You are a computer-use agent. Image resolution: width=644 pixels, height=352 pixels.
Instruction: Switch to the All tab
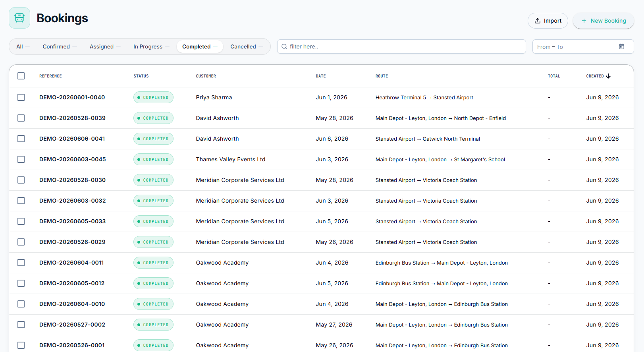click(23, 46)
